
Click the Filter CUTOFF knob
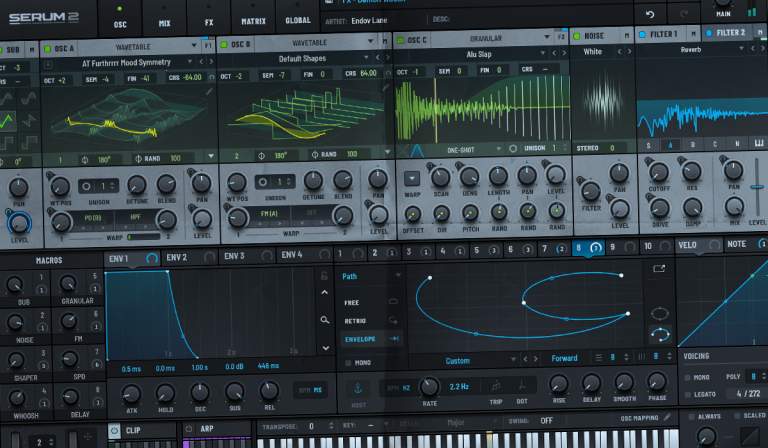659,172
